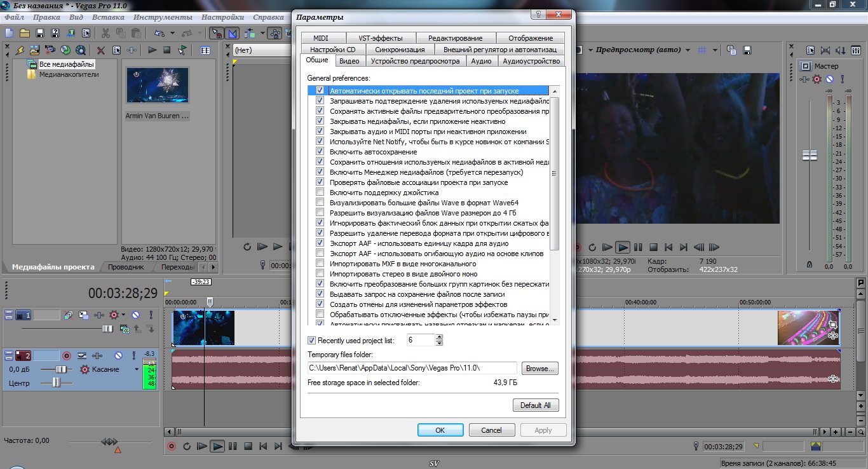Click the lock icon below the Master fader
This screenshot has height=469, width=868.
pos(809,264)
